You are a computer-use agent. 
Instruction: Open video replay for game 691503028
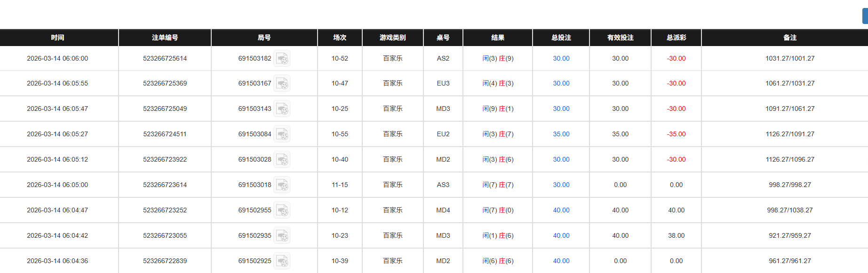(x=282, y=159)
